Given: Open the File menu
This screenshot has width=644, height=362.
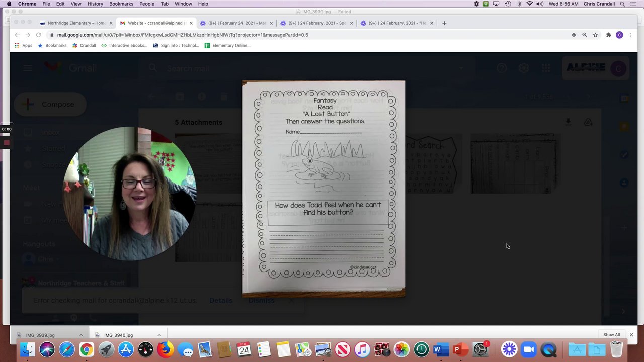Looking at the screenshot, I should point(46,4).
